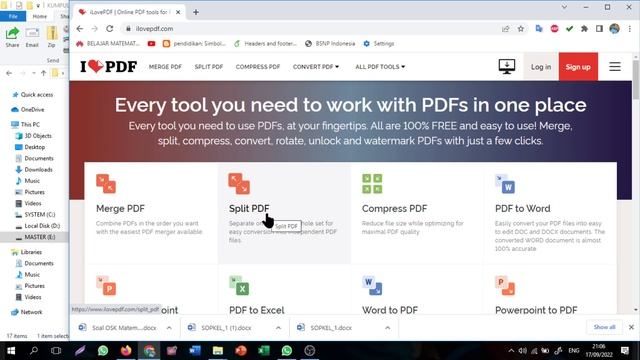Toggle the Chrome side panel icon
This screenshot has width=640, height=360.
click(x=599, y=29)
